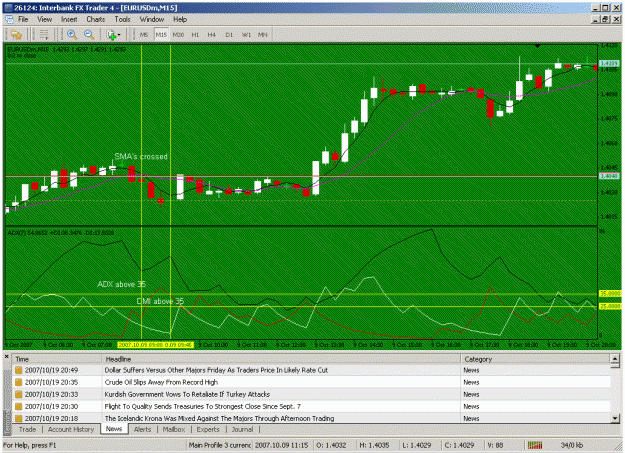Open the Help menu
625x453 pixels.
[x=180, y=20]
